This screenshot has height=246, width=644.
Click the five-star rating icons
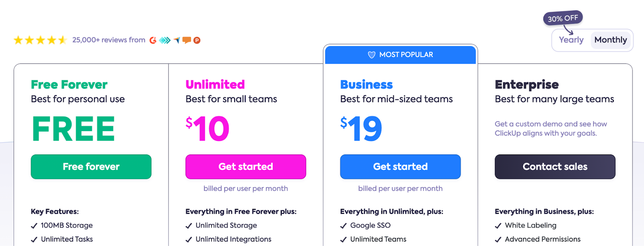tap(40, 40)
